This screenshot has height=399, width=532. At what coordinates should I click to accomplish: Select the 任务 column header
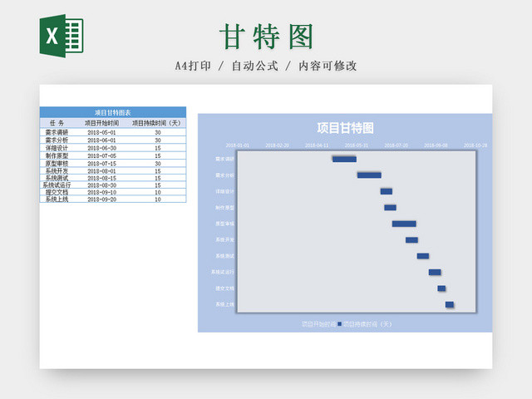pos(57,123)
